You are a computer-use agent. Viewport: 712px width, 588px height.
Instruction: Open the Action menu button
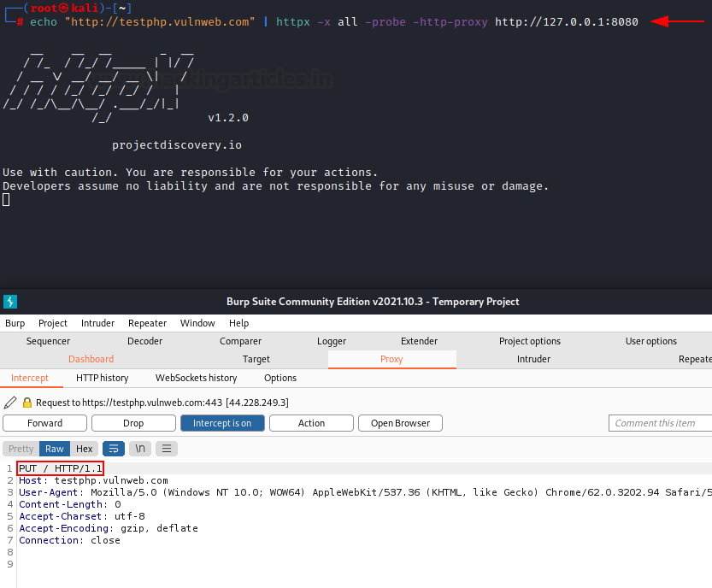[311, 423]
